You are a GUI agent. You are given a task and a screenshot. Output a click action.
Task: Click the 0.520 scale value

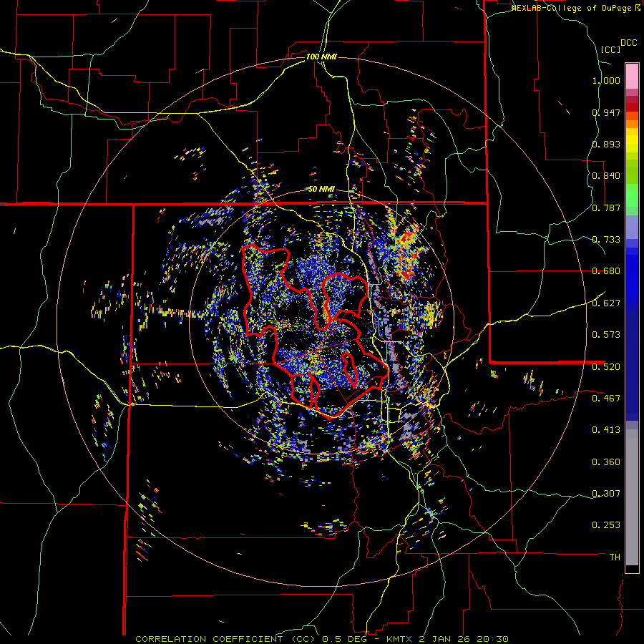click(x=606, y=367)
